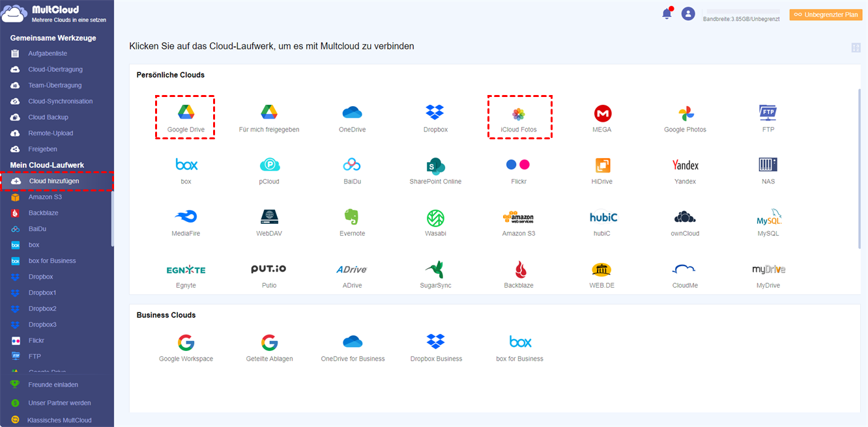Switch to 'Klassisches MultCloud'
This screenshot has width=868, height=427.
pyautogui.click(x=59, y=420)
